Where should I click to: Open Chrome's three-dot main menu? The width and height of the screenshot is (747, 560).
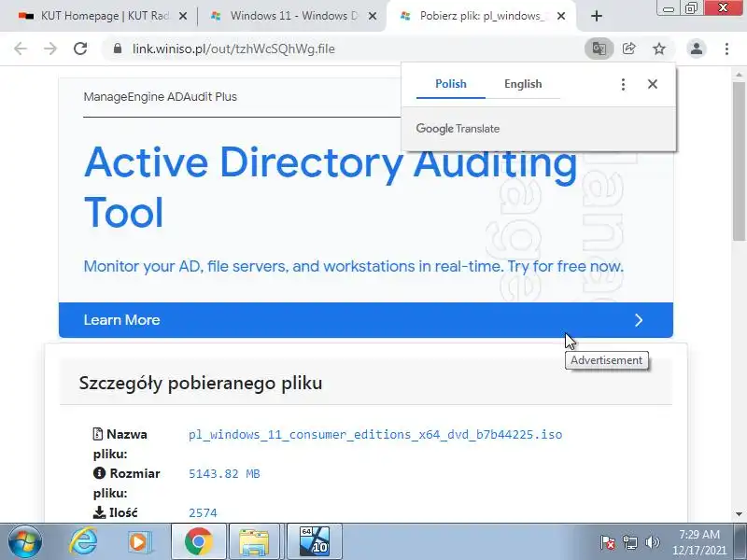[x=726, y=49]
